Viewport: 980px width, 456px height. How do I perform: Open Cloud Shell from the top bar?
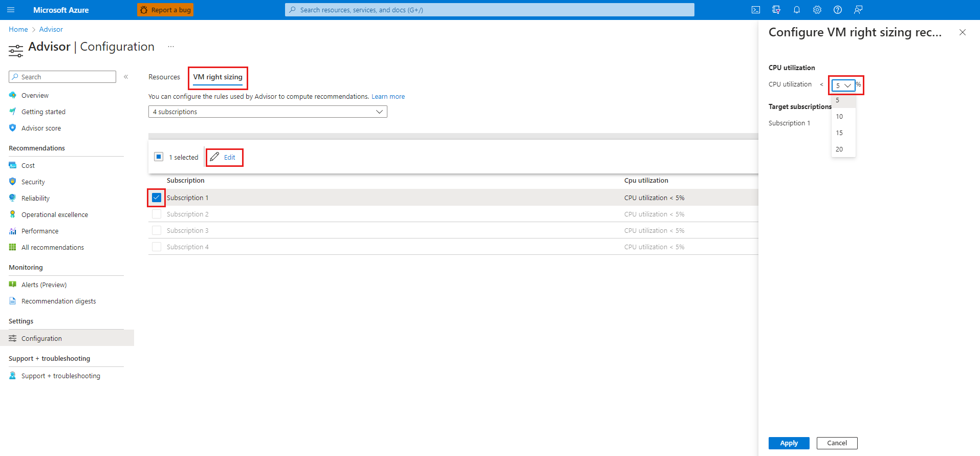tap(756, 10)
